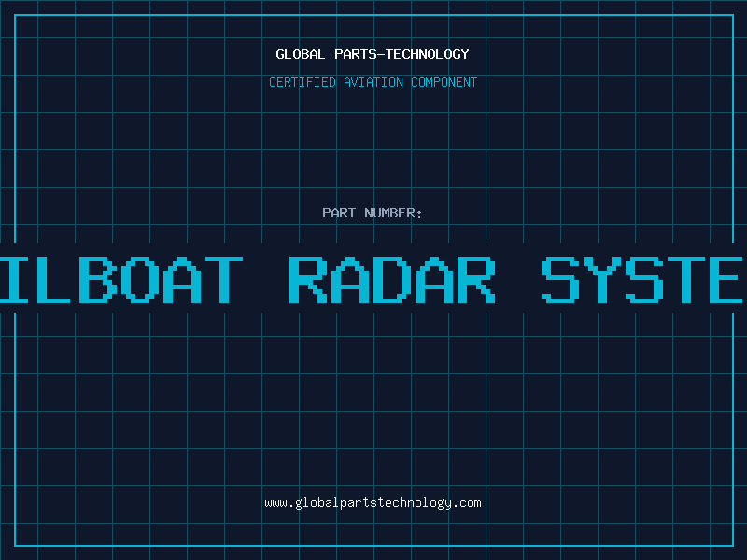Click the GLOBAL PARTS-TECHNOLOGY header title
This screenshot has width=747, height=560.
click(373, 54)
